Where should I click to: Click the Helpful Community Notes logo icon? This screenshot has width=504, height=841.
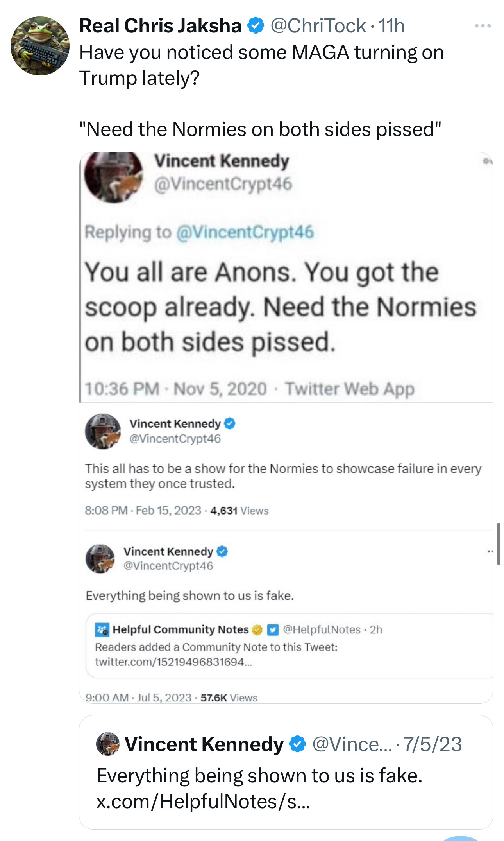(102, 630)
